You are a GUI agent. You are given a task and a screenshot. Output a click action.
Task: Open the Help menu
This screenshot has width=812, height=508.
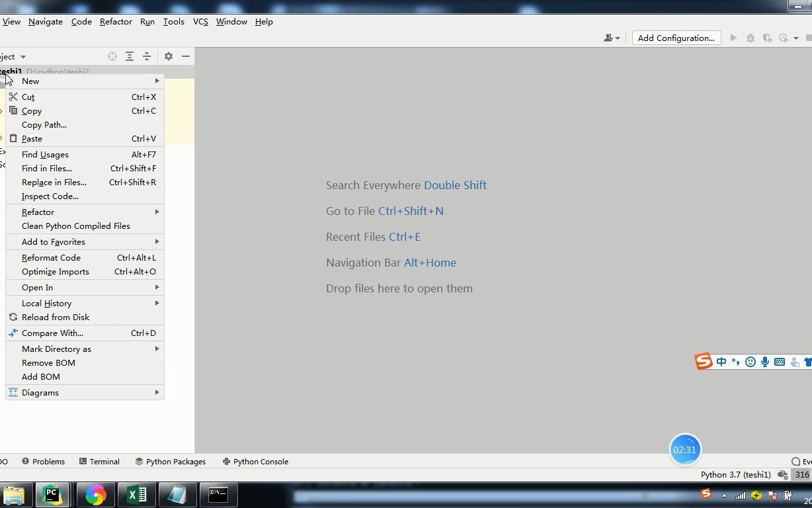click(264, 21)
